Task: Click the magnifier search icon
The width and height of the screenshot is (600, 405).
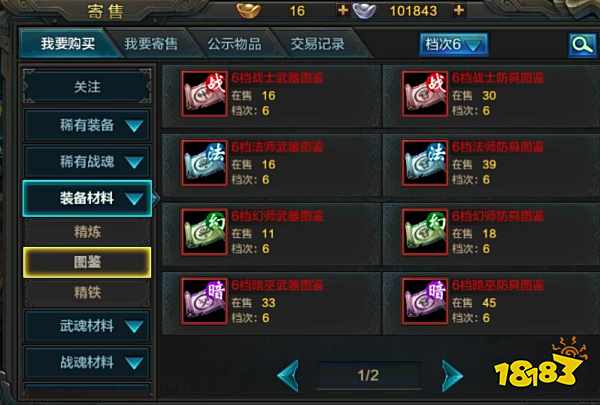Action: click(582, 45)
